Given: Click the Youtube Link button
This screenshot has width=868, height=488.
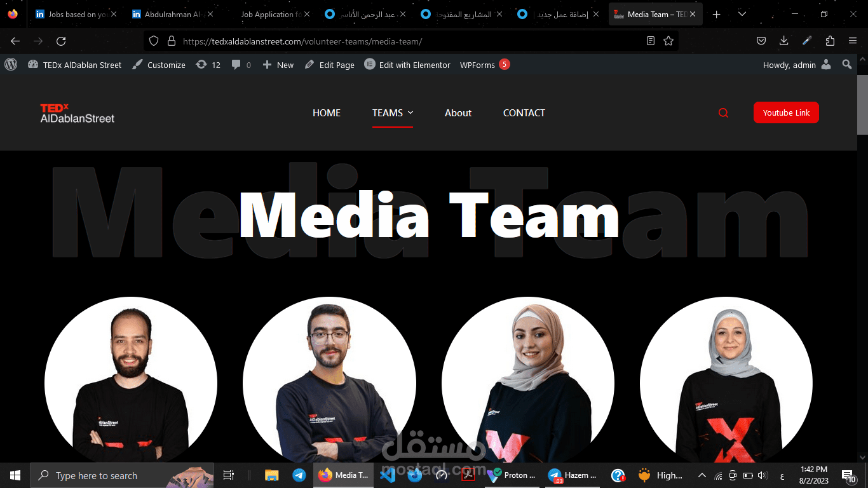Looking at the screenshot, I should 786,112.
